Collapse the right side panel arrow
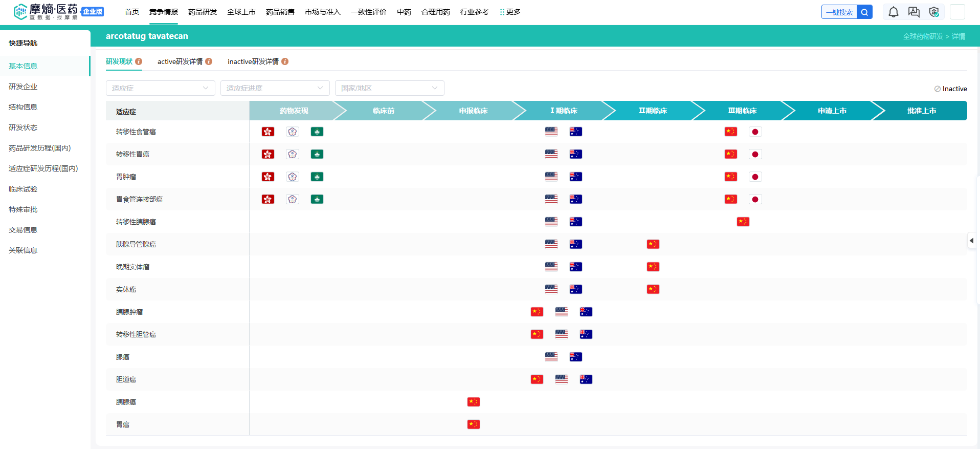This screenshot has width=980, height=449. click(x=971, y=241)
